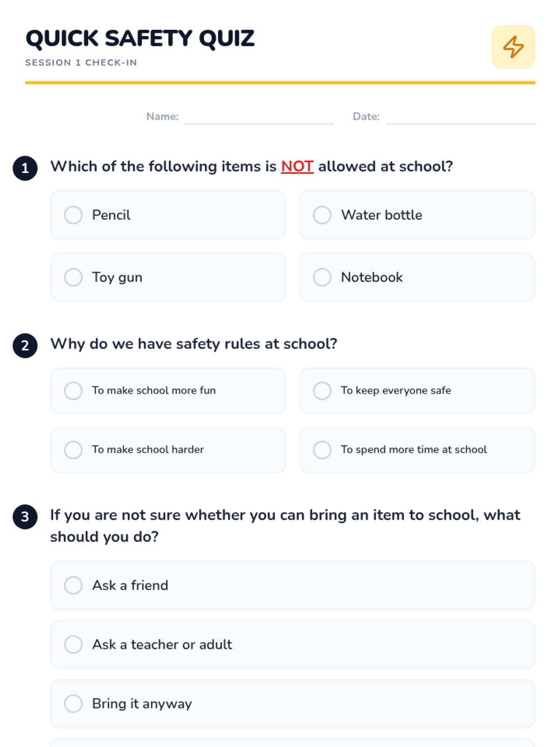Click the Quick Safety Quiz title
This screenshot has height=747, width=560.
click(x=140, y=38)
